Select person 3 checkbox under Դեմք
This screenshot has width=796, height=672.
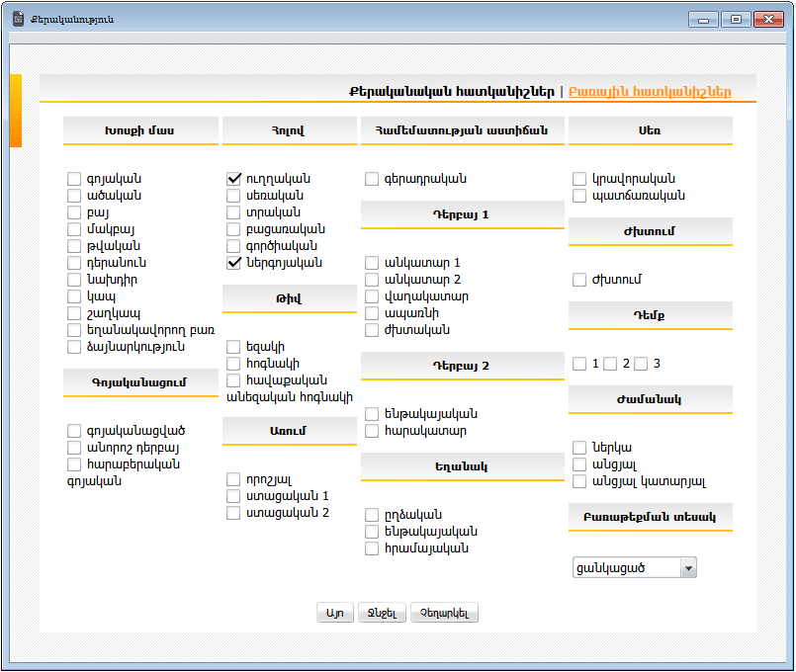641,364
